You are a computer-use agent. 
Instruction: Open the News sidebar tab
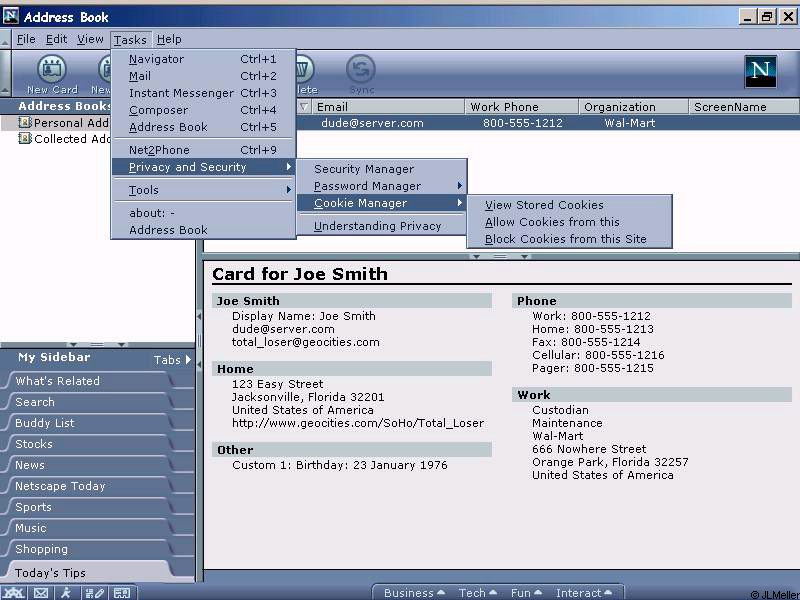pyautogui.click(x=89, y=465)
